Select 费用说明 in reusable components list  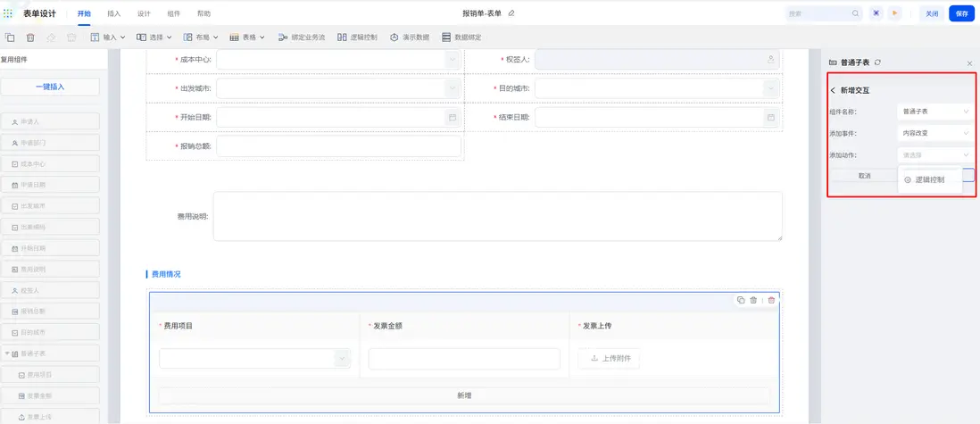[x=50, y=270]
